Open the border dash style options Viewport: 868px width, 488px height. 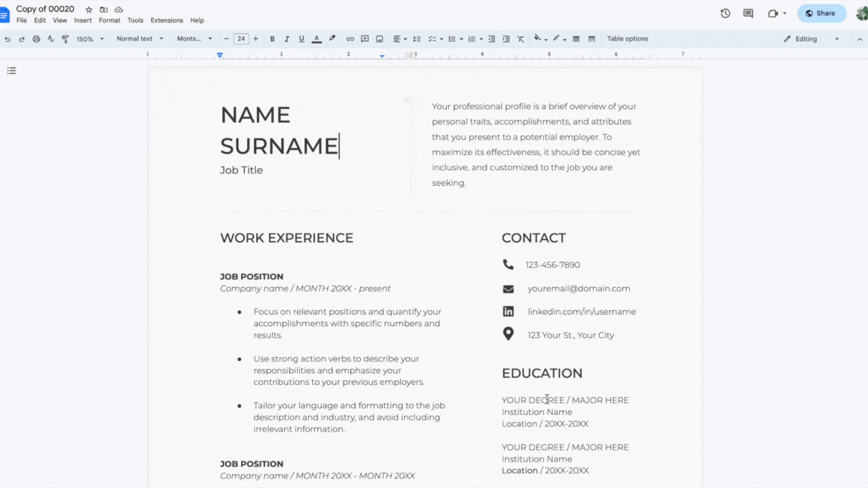(x=591, y=38)
